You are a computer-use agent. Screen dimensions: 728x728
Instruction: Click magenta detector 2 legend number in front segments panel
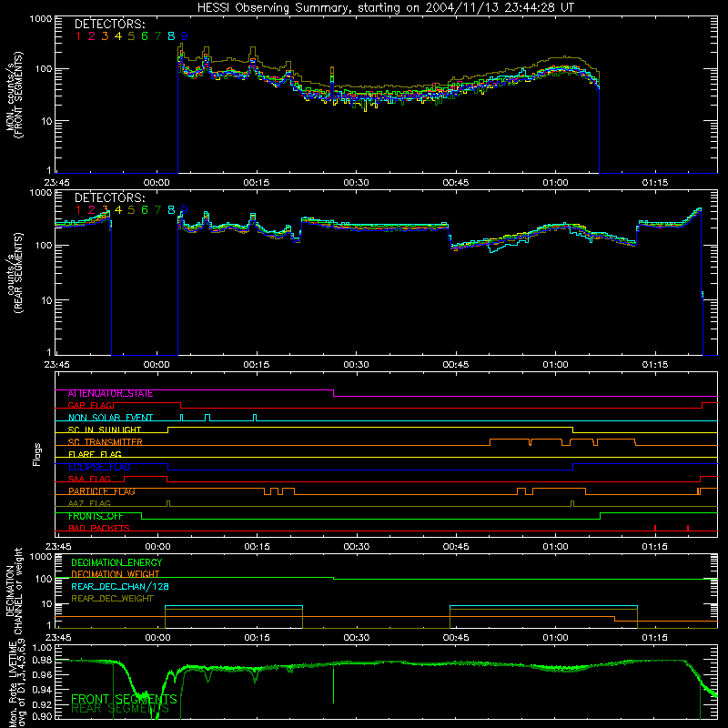(x=92, y=36)
